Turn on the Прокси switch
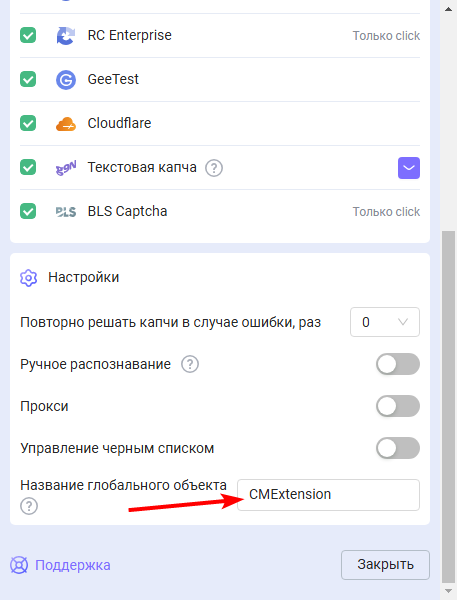 click(x=398, y=406)
